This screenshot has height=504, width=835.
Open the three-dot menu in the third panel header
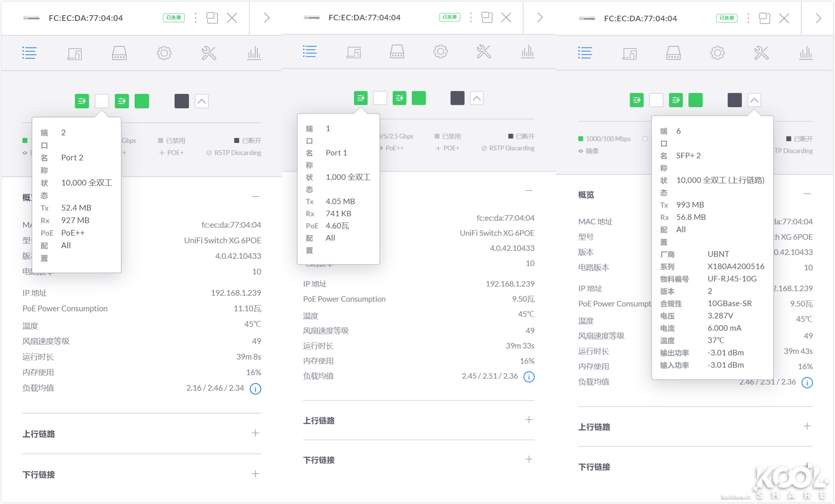point(748,18)
